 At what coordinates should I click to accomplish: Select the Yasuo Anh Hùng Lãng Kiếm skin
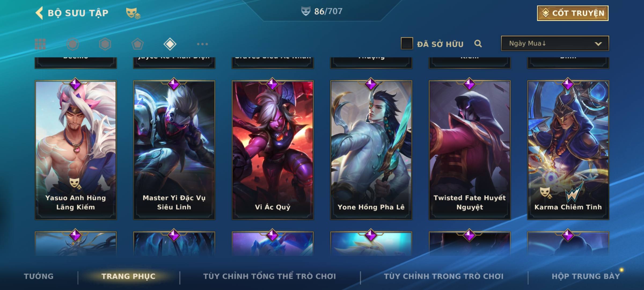point(76,150)
